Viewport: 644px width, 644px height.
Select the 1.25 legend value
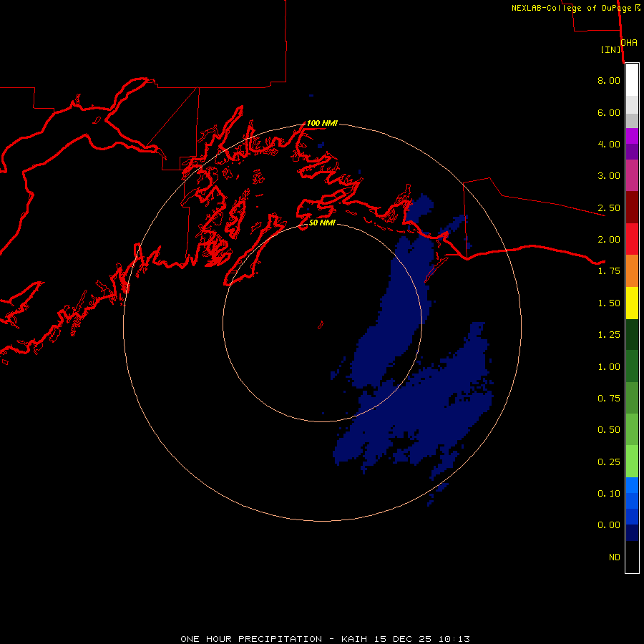point(609,335)
